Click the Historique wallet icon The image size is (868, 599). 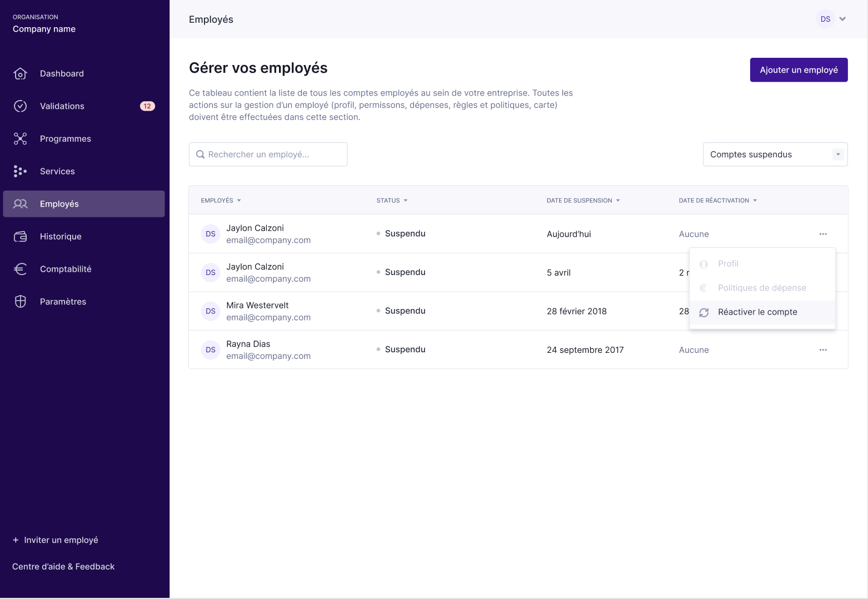pos(21,237)
